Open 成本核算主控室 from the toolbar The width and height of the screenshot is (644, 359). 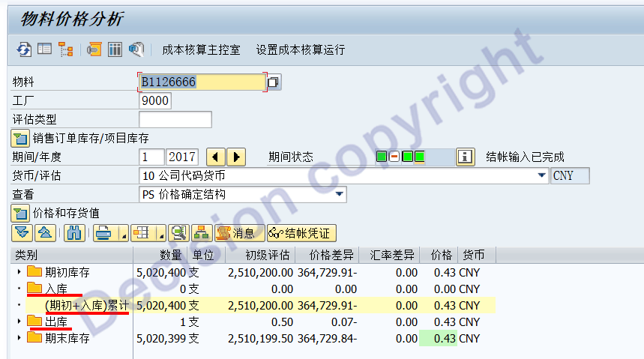click(x=201, y=49)
